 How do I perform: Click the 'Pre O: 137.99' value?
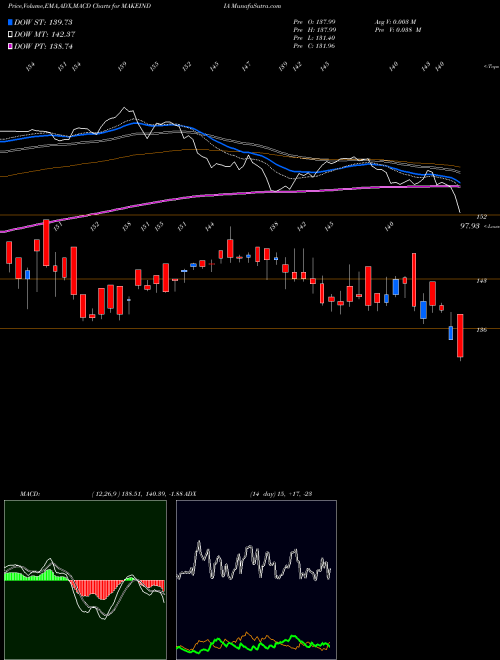[314, 22]
